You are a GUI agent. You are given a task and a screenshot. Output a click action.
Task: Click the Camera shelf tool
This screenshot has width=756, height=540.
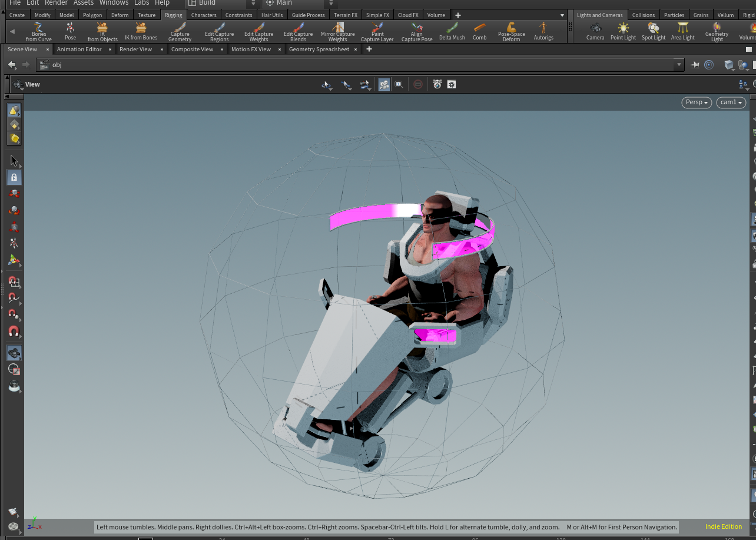click(x=595, y=31)
